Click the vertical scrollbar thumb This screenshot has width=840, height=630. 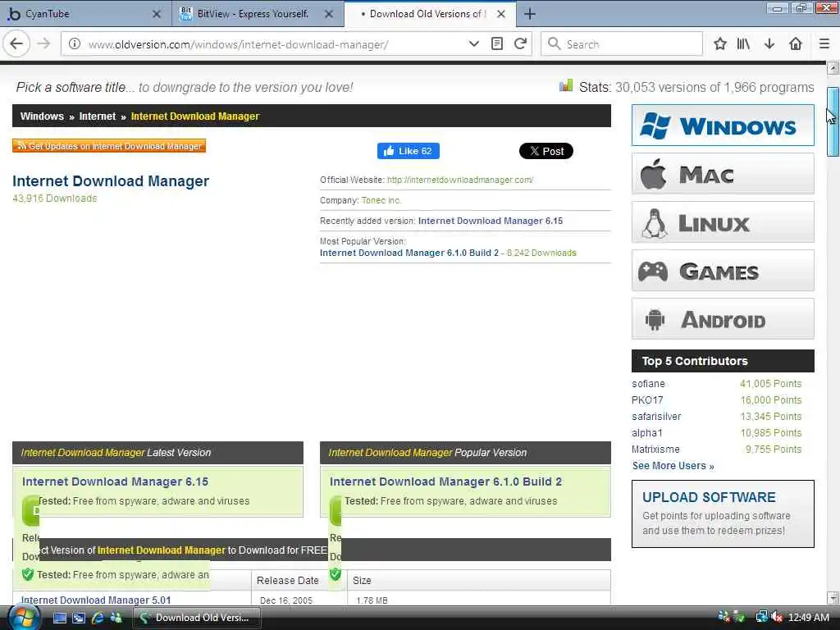click(x=833, y=121)
